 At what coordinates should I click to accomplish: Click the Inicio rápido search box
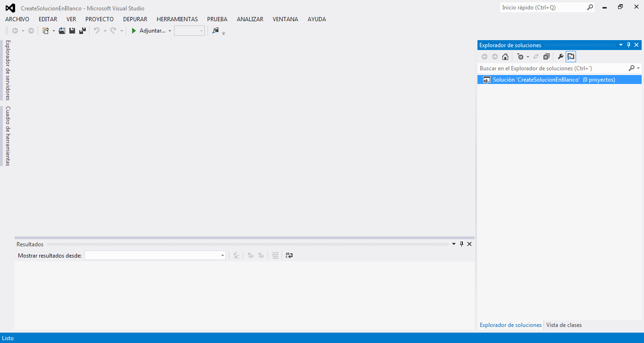tap(543, 8)
